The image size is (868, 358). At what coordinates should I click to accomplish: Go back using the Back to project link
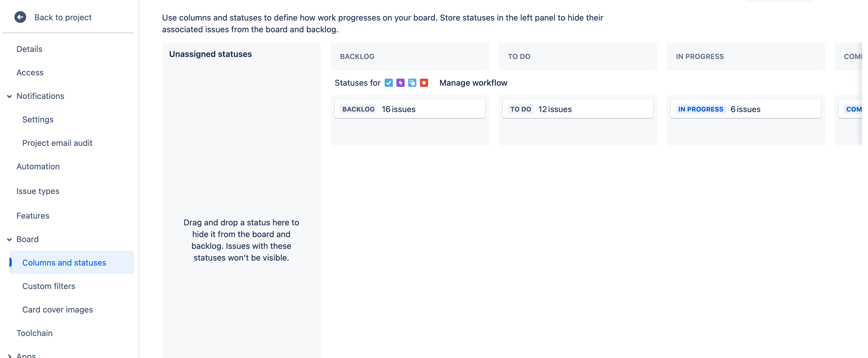click(63, 17)
